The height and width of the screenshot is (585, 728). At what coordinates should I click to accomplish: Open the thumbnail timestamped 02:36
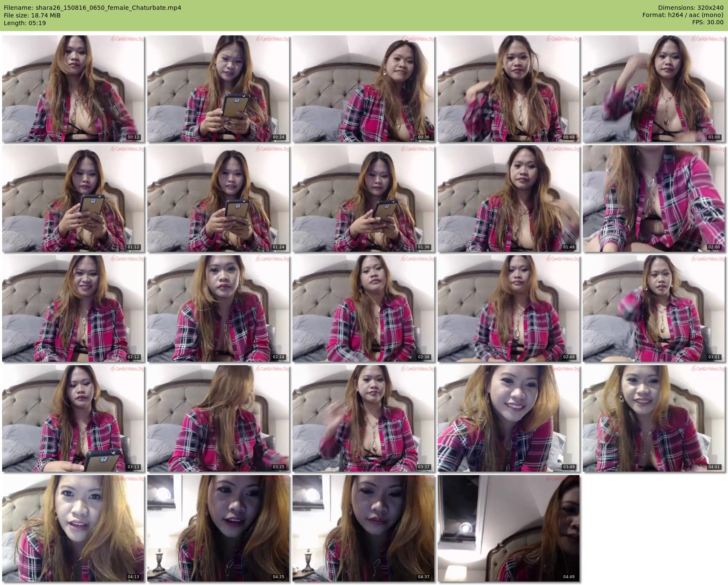pos(364,308)
